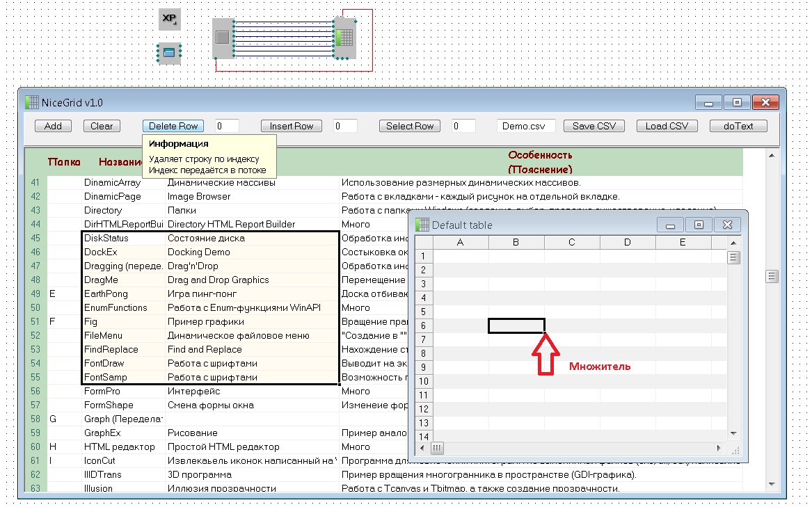Select the green grid component on canvas
Image resolution: width=812 pixels, height=507 pixels.
coord(345,38)
